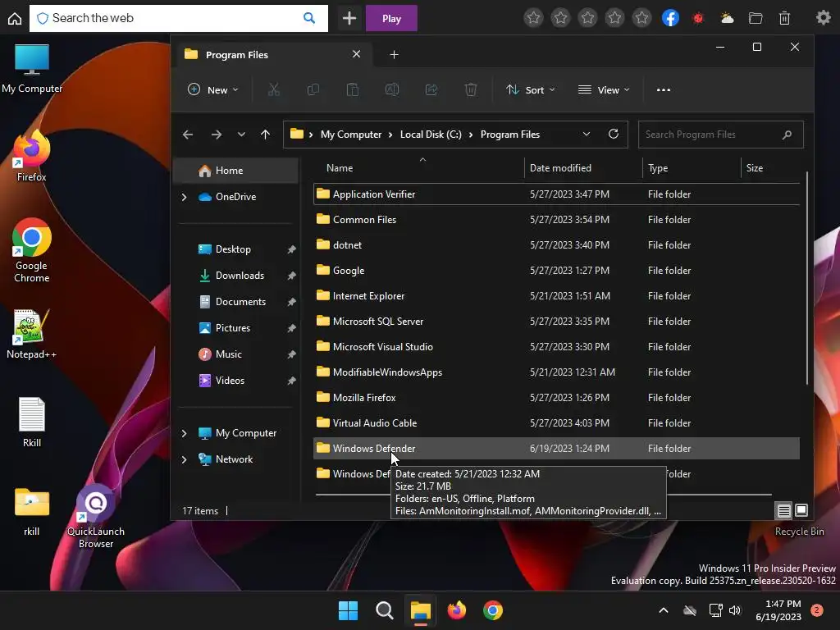Click the folder icon in top bar
This screenshot has height=630, width=840.
756,18
